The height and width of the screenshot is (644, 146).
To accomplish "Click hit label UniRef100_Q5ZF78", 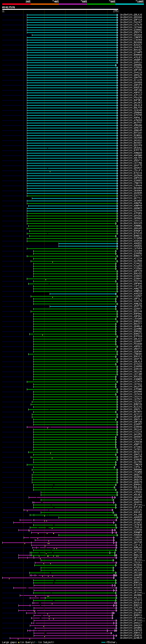I will coord(131,306).
